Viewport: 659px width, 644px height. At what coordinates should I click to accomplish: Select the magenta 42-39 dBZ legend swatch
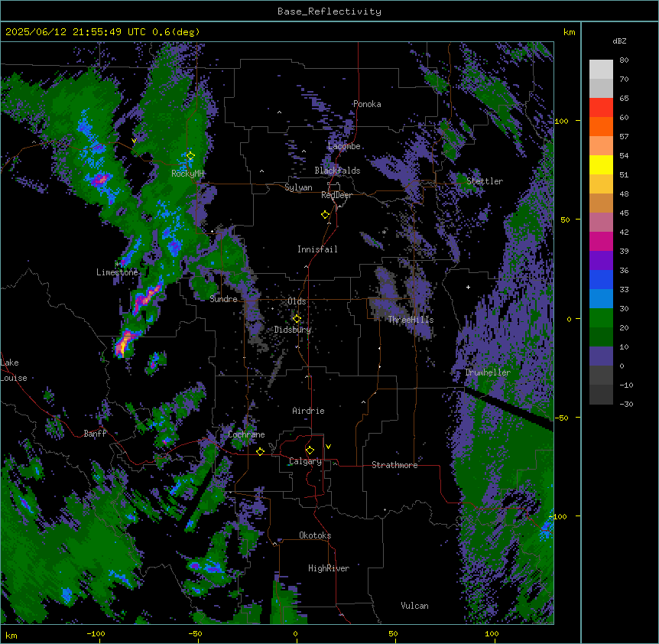pos(601,241)
